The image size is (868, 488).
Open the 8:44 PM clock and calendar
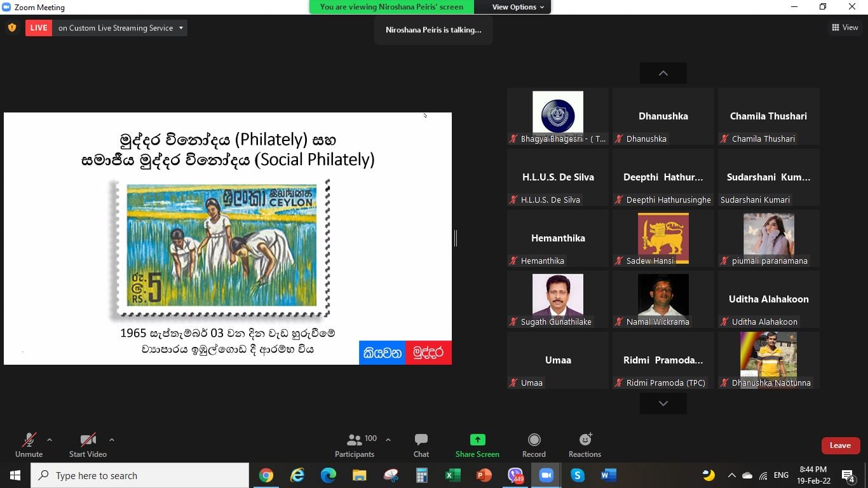coord(813,475)
